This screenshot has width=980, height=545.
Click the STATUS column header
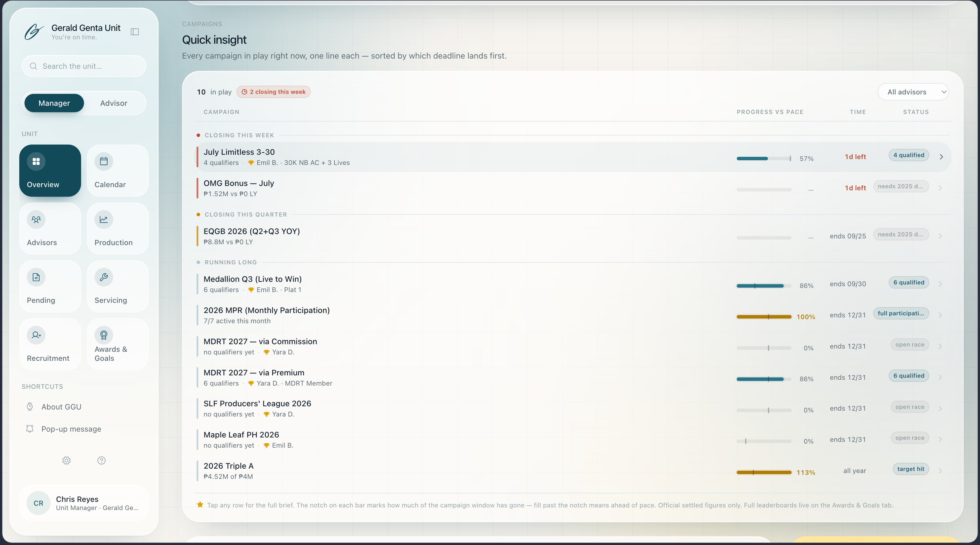(916, 112)
